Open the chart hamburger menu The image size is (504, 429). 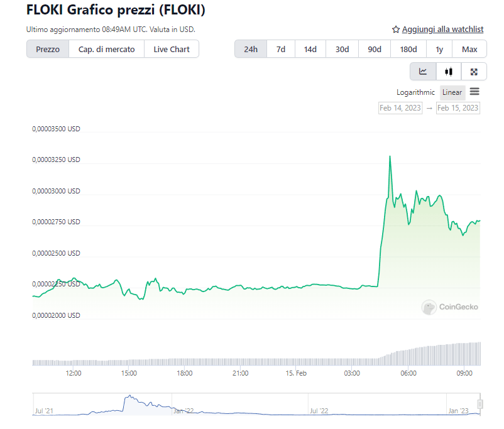pyautogui.click(x=474, y=92)
